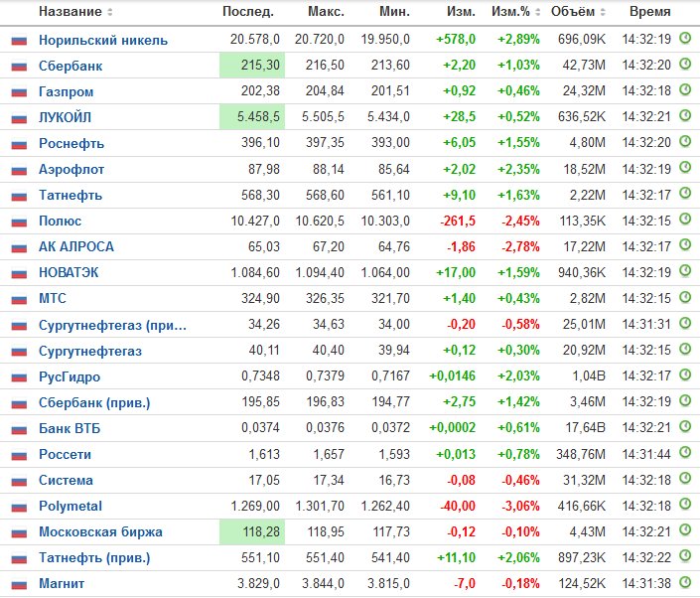Click highlighted green price 215,30 cell
Image resolution: width=700 pixels, height=598 pixels.
[252, 66]
